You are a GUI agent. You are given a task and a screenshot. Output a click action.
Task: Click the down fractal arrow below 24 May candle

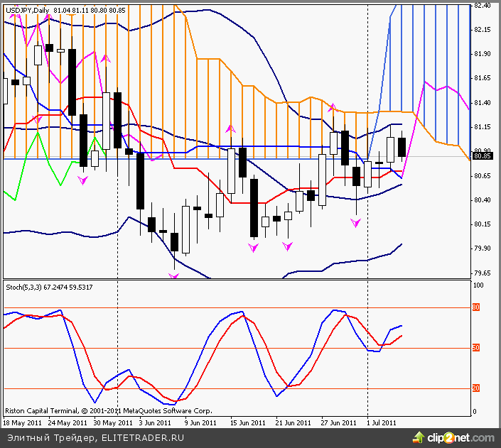(x=83, y=181)
